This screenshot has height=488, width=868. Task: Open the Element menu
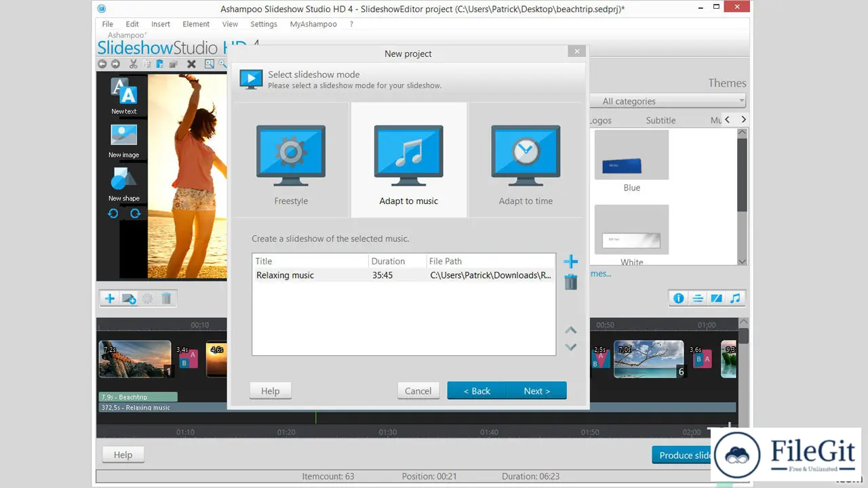tap(196, 24)
